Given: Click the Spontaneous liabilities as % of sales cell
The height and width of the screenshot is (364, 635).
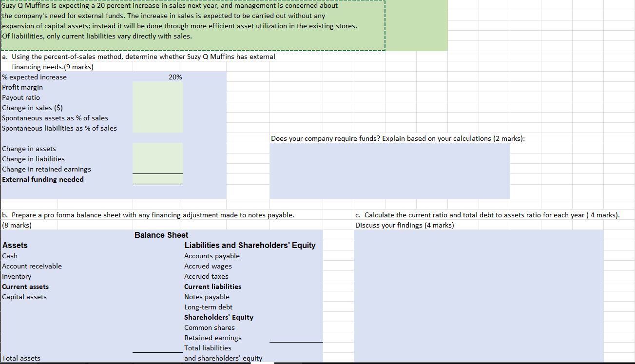Looking at the screenshot, I should click(157, 128).
